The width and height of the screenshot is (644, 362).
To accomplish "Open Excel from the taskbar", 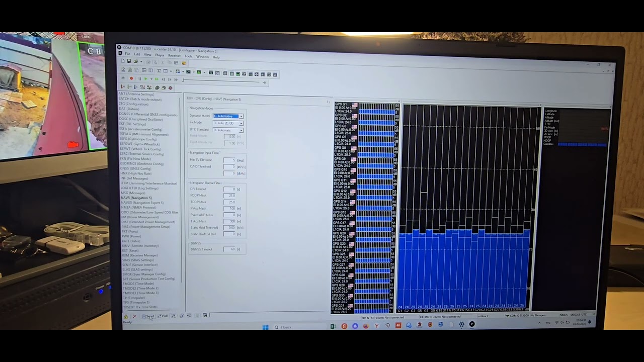I will (333, 326).
